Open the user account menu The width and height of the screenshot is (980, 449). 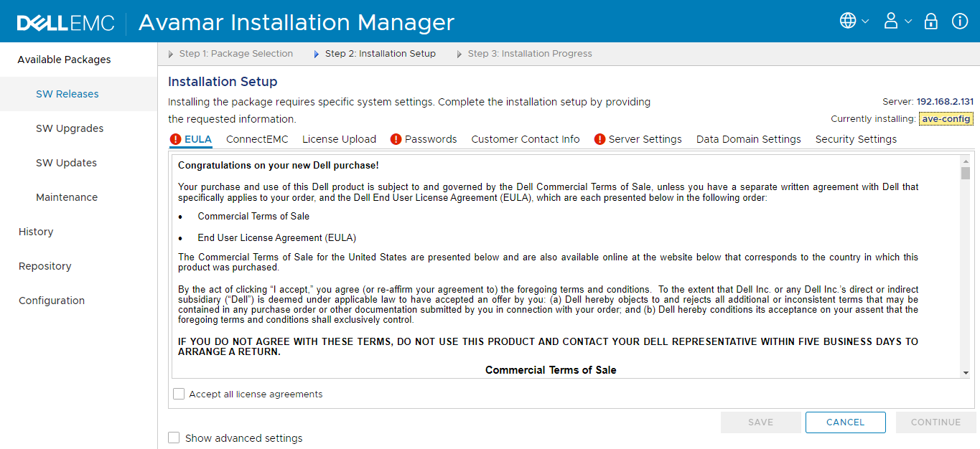click(891, 21)
